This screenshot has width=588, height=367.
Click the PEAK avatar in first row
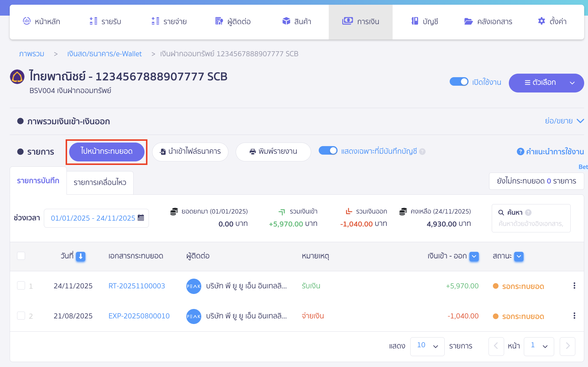tap(193, 286)
